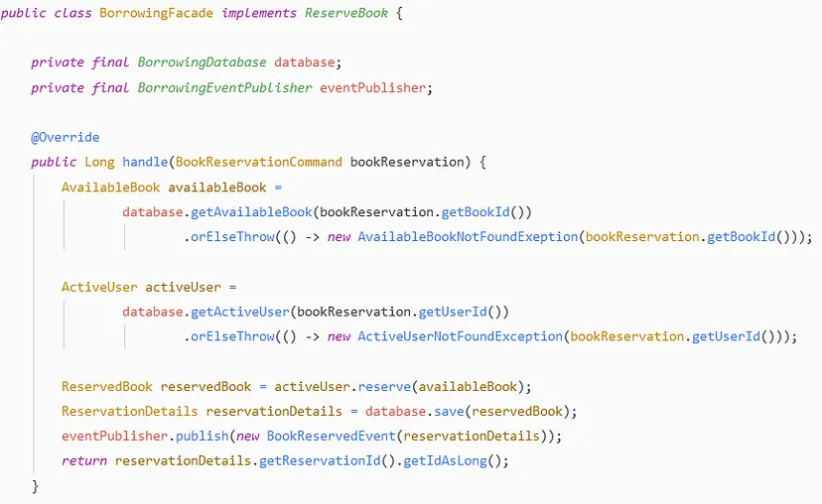The height and width of the screenshot is (504, 822).
Task: Click the getAvailableBook method call
Action: pyautogui.click(x=251, y=212)
